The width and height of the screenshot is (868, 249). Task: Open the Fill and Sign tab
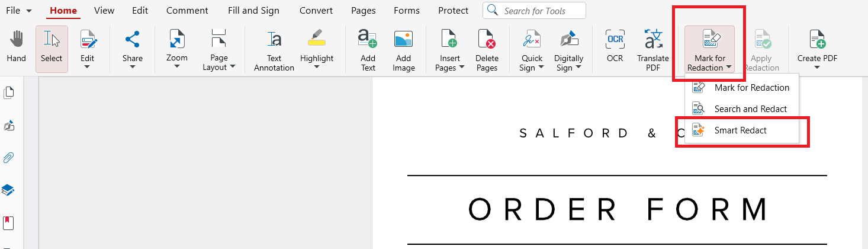[253, 11]
